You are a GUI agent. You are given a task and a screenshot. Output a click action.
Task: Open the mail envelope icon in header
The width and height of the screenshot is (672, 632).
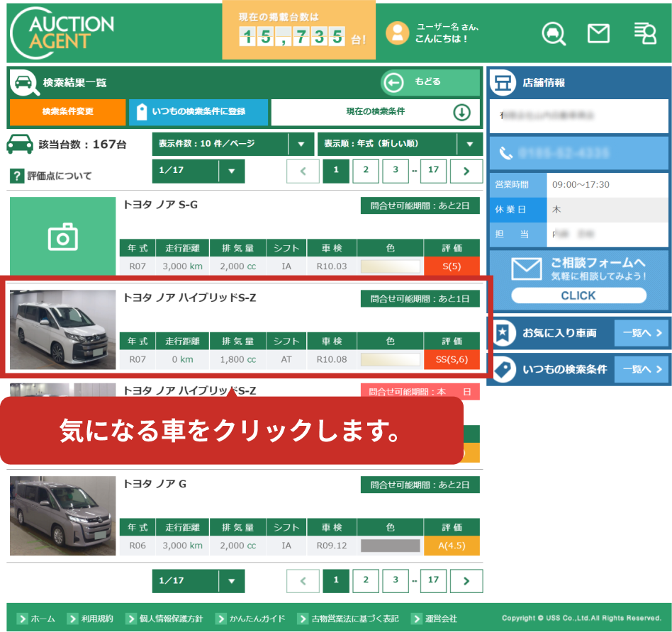pos(598,33)
